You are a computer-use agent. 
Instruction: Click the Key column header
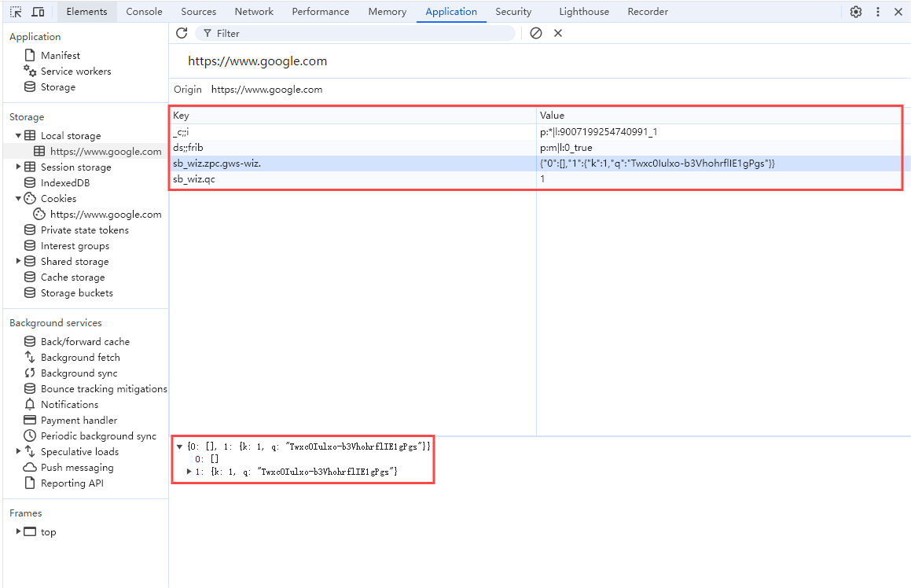(x=353, y=115)
